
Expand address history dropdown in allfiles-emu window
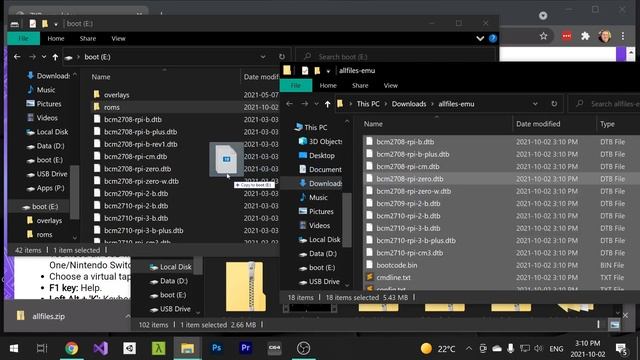535,104
